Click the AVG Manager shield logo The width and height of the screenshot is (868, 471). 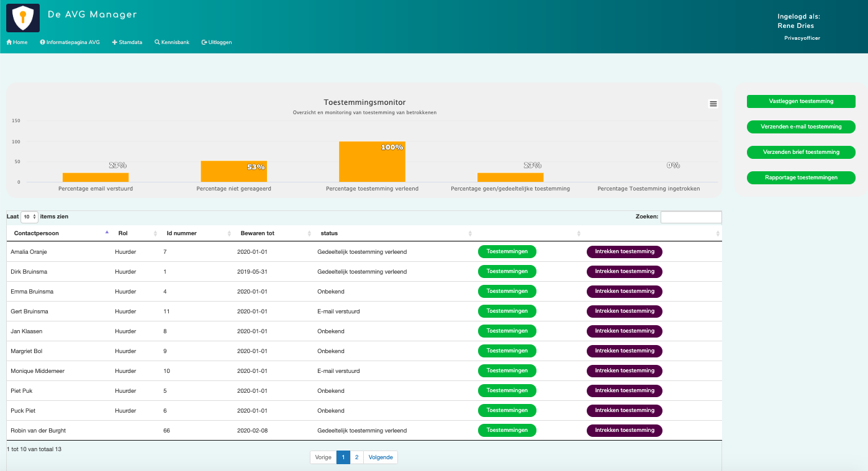[x=23, y=18]
